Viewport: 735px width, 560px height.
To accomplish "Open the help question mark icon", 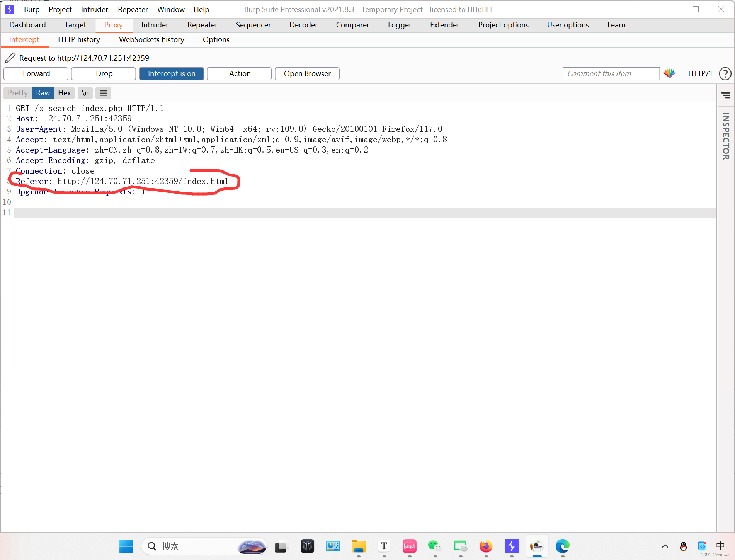I will (x=725, y=73).
